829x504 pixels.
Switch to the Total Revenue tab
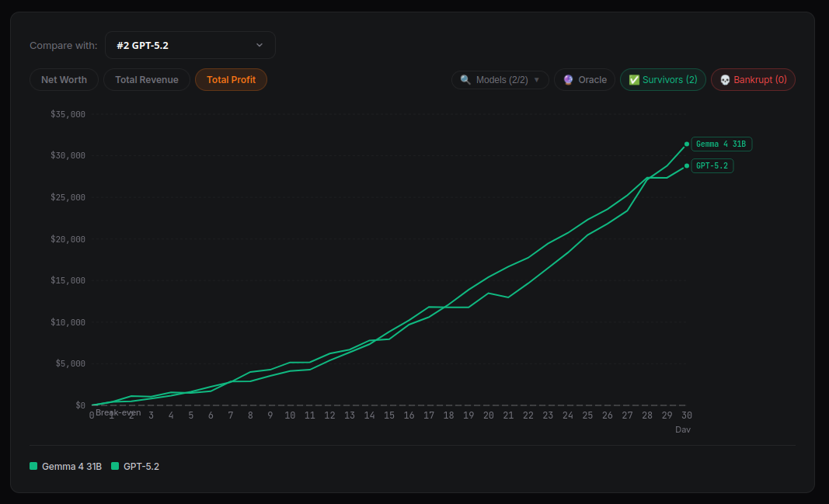[147, 80]
